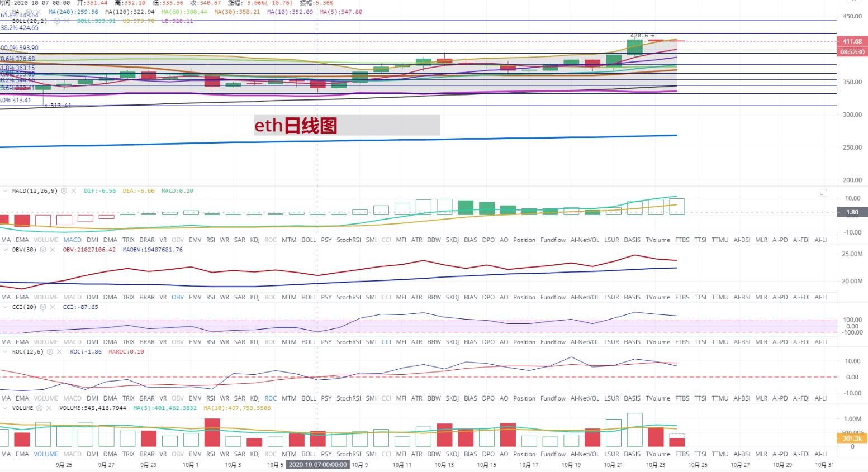Click the BASIS label under OBV panel
This screenshot has height=472, width=868.
(632, 298)
